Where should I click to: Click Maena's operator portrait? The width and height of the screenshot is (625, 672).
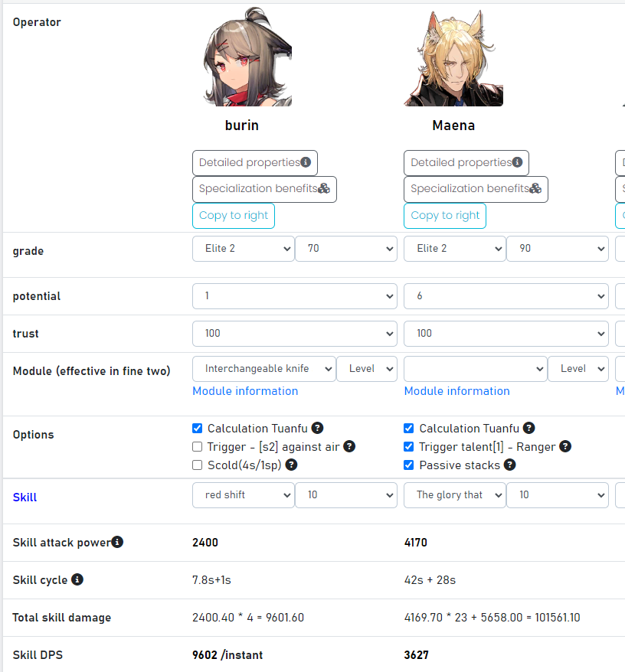point(453,57)
